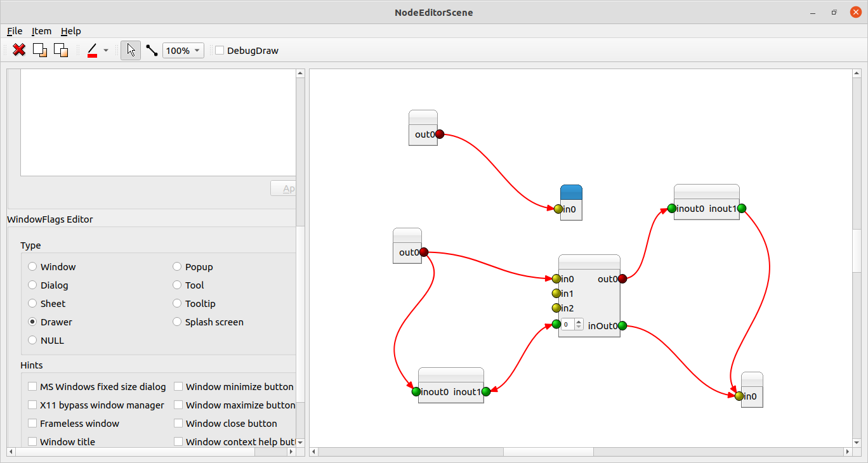Viewport: 868px width, 463px height.
Task: Check the Window close button hint
Action: pyautogui.click(x=178, y=424)
